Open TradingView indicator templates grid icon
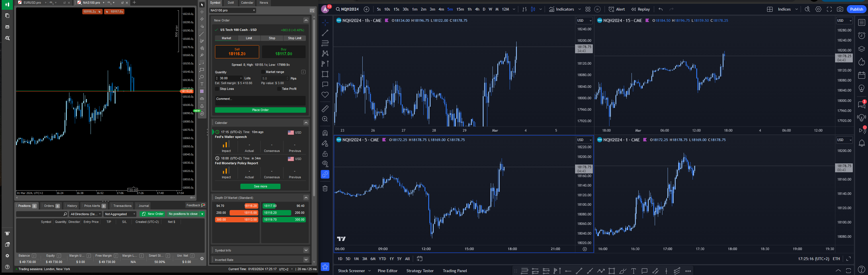 click(588, 9)
